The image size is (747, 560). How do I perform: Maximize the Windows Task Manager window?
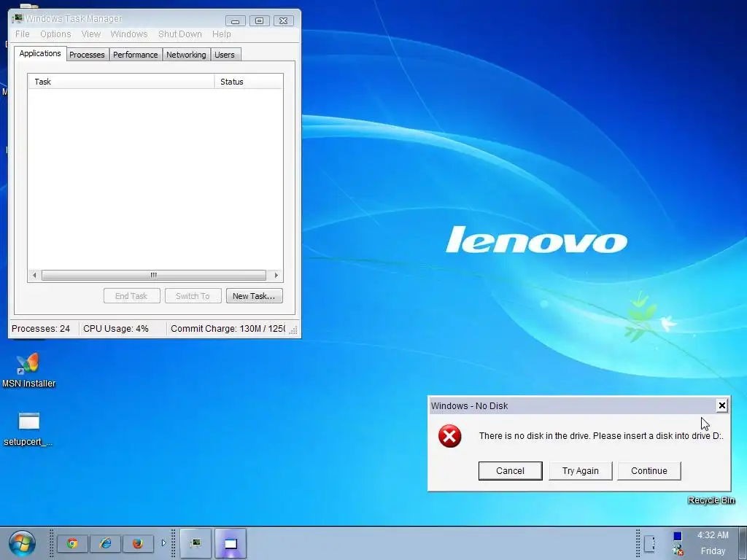(259, 21)
